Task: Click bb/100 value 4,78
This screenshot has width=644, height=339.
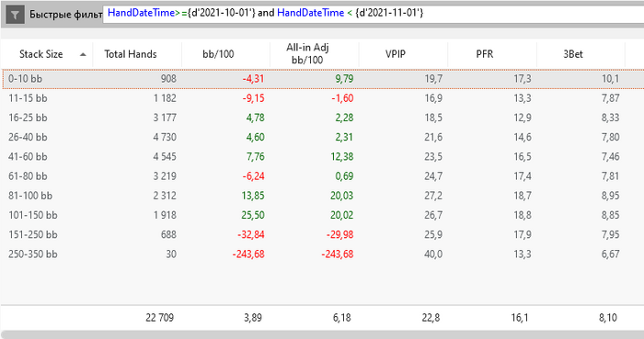Action: coord(256,118)
